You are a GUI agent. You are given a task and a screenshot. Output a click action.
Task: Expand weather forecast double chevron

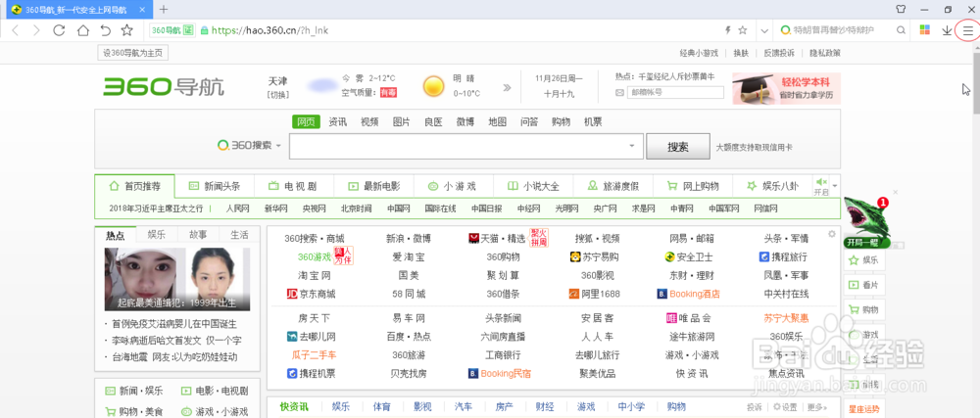click(x=507, y=87)
